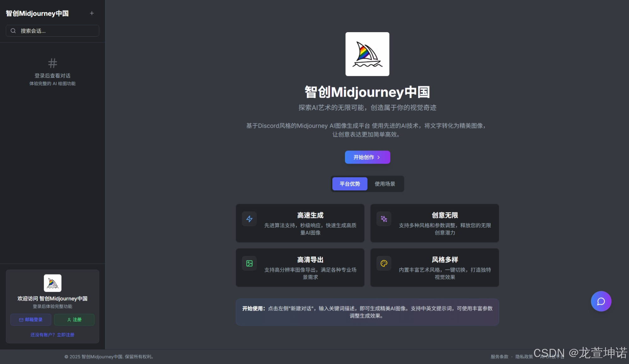
Task: Focus the 搜索会话 search field
Action: click(52, 31)
